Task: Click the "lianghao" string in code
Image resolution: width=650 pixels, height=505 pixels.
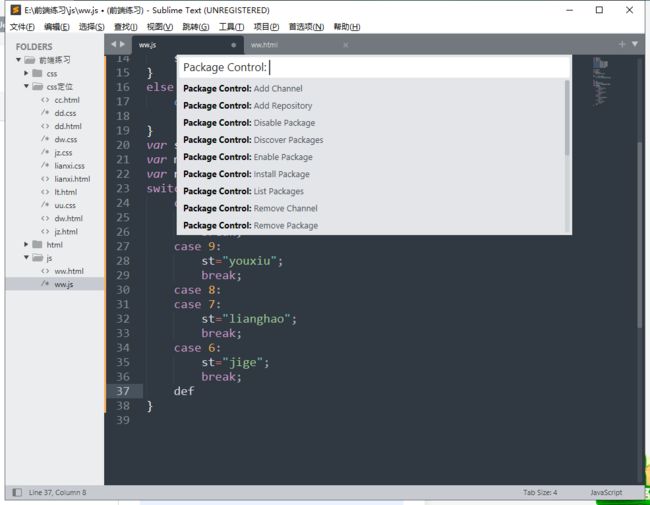Action: [256, 319]
